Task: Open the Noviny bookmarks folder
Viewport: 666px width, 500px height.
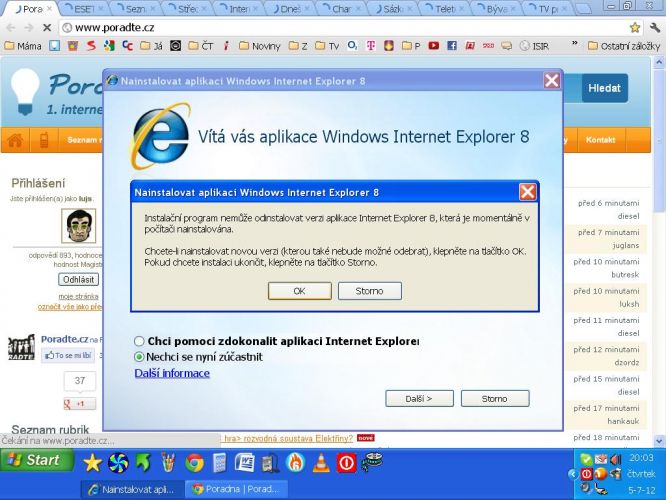Action: (x=260, y=45)
